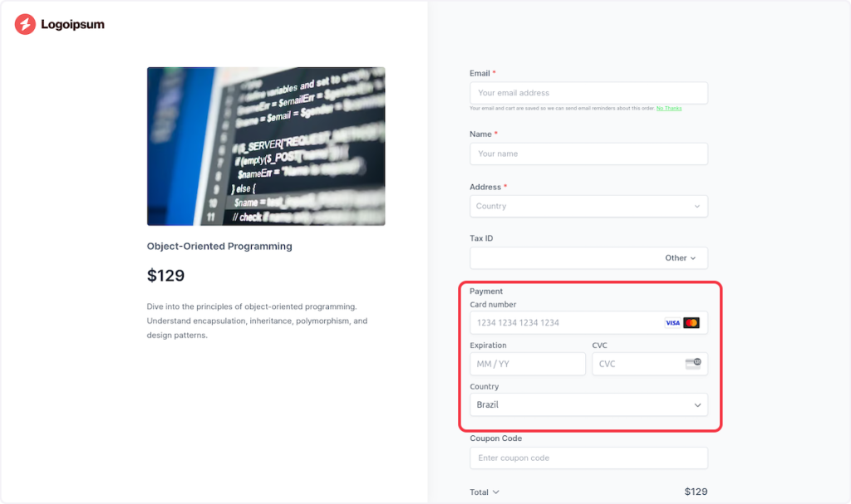Image resolution: width=851 pixels, height=504 pixels.
Task: Click the Expiration MM / YY field
Action: (x=528, y=364)
